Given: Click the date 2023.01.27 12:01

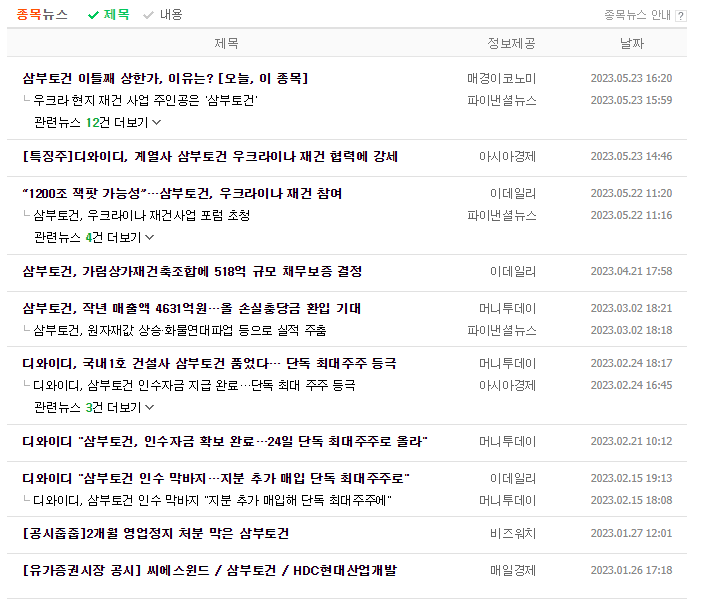Looking at the screenshot, I should coord(631,533).
